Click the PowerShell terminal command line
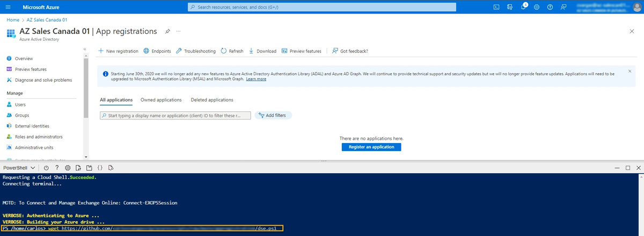The height and width of the screenshot is (236, 644). click(x=142, y=228)
